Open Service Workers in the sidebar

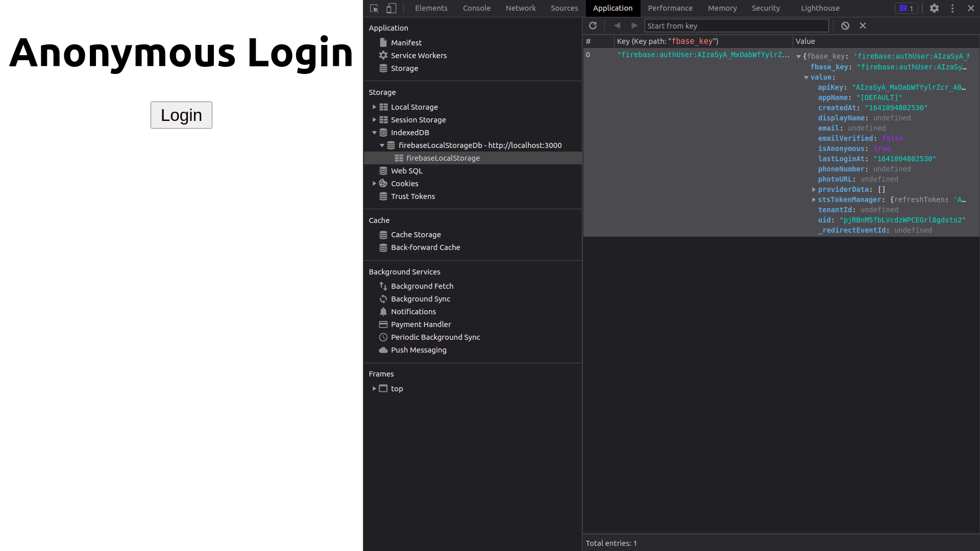click(x=419, y=56)
